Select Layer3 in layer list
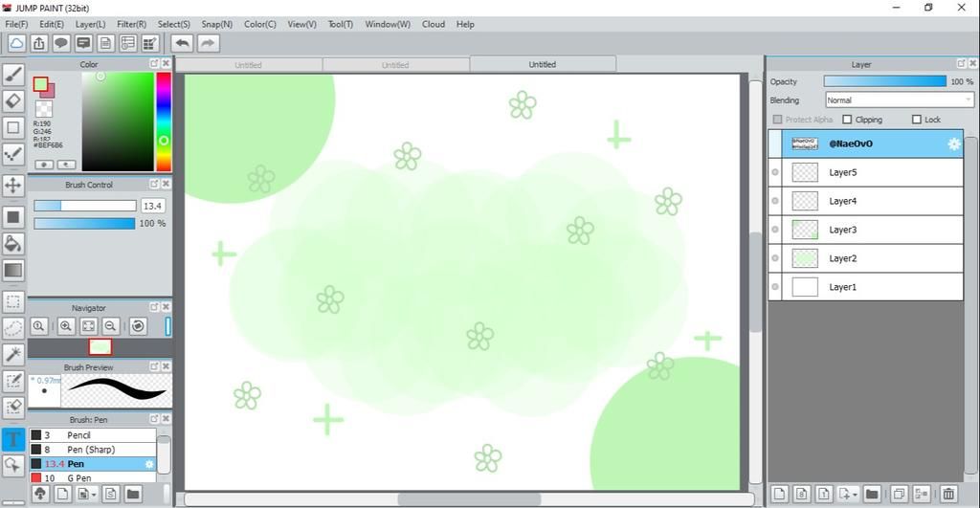The image size is (980, 508). pyautogui.click(x=865, y=230)
